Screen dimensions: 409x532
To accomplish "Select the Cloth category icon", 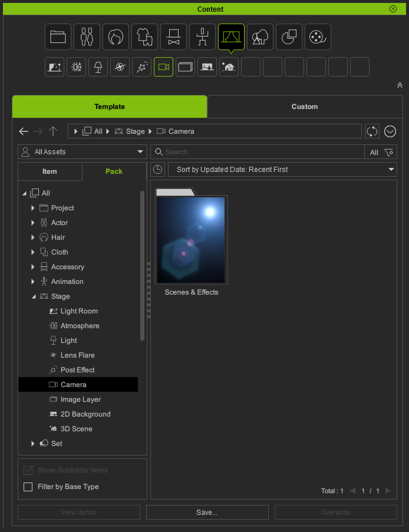I will [x=144, y=37].
